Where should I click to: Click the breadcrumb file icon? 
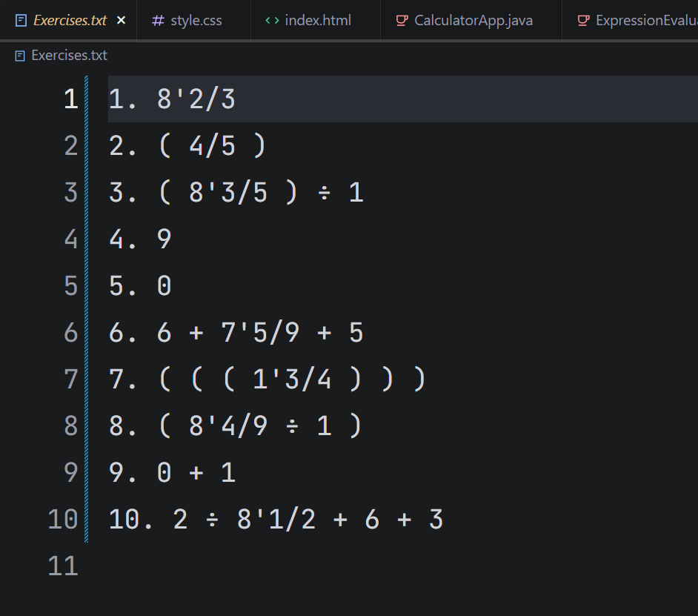point(20,56)
